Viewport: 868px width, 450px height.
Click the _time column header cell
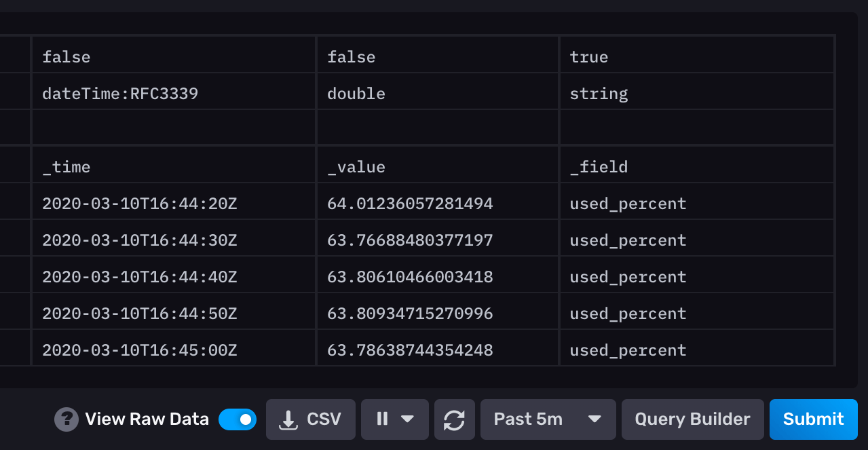tap(173, 167)
